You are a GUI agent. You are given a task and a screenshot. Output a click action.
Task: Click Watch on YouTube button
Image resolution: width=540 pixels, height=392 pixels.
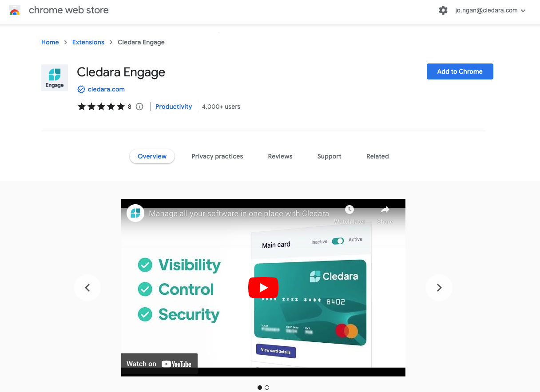(159, 364)
